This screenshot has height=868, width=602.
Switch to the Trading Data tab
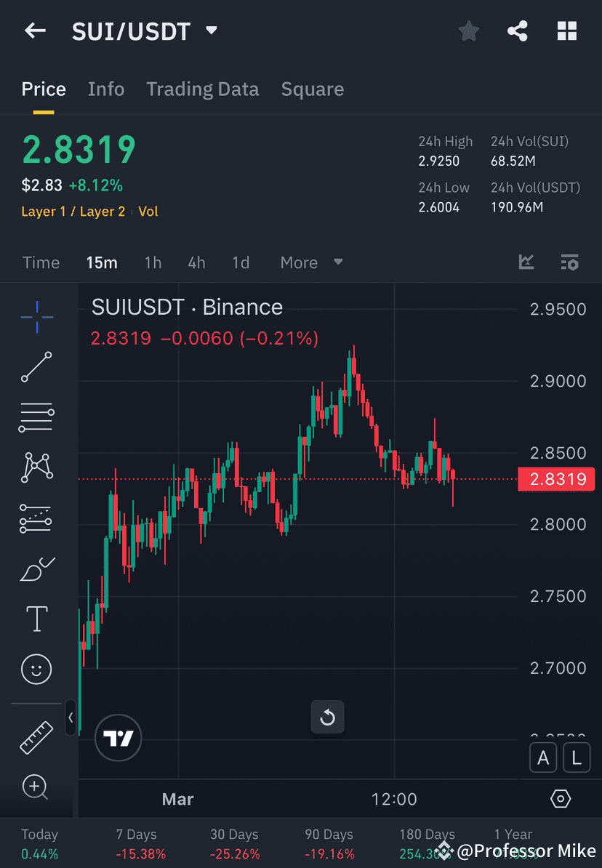203,89
